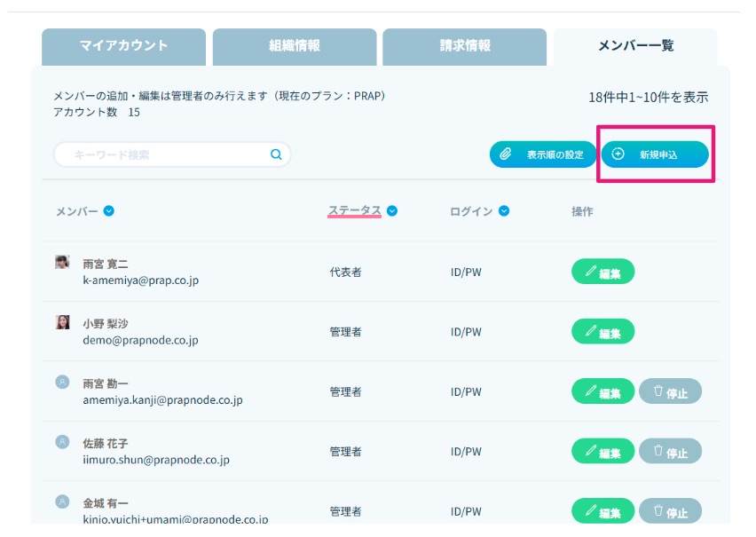This screenshot has height=537, width=756.
Task: Click 雨宮 寛二's profile photo
Action: [x=62, y=263]
